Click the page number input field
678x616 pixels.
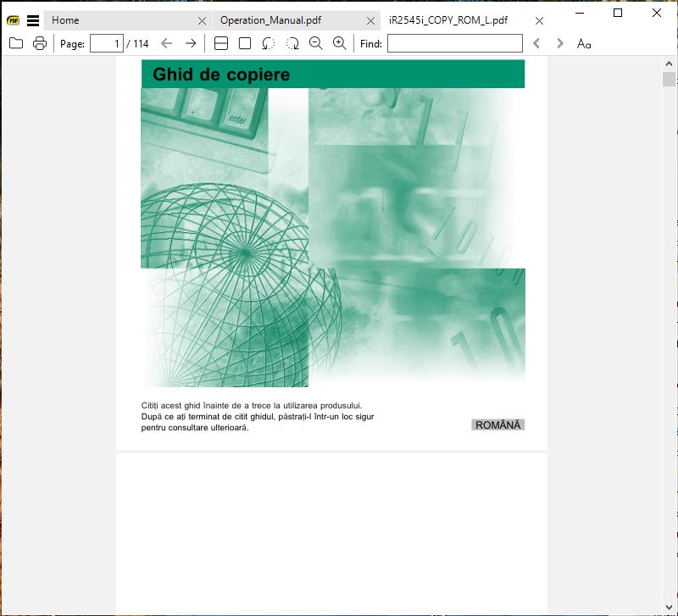pyautogui.click(x=106, y=44)
